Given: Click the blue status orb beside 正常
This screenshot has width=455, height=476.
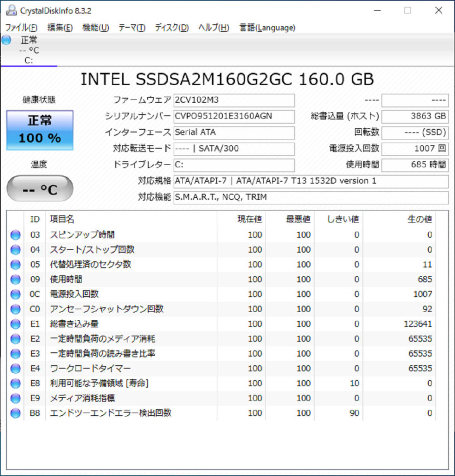Looking at the screenshot, I should [x=6, y=40].
